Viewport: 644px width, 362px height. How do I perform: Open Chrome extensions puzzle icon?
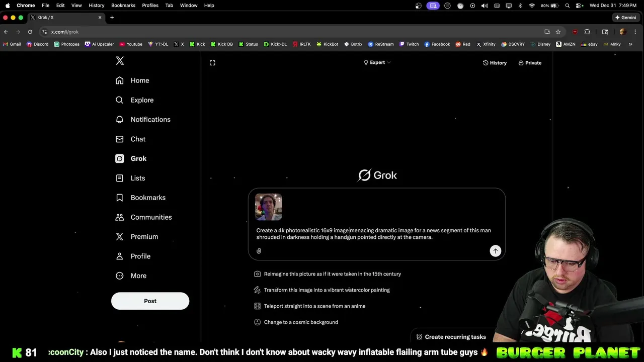[x=587, y=32]
